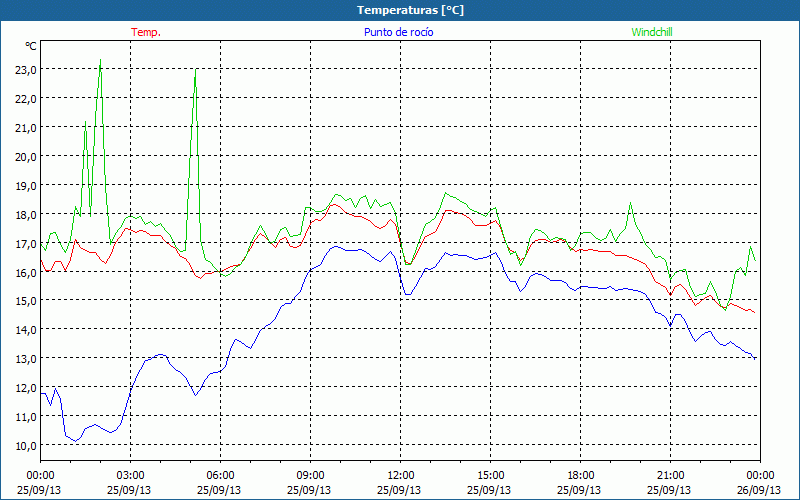Click the '10,0' y-axis value
Viewport: 800px width, 500px height.
(26, 446)
